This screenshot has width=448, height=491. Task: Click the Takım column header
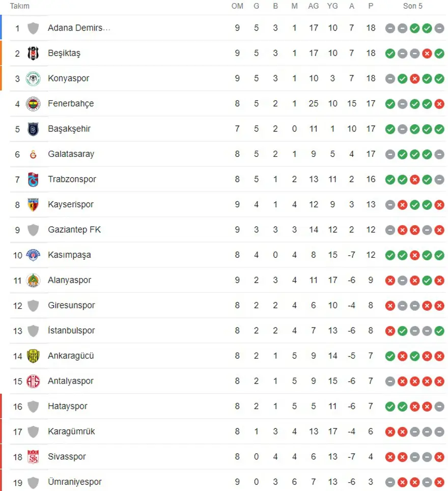pyautogui.click(x=20, y=6)
